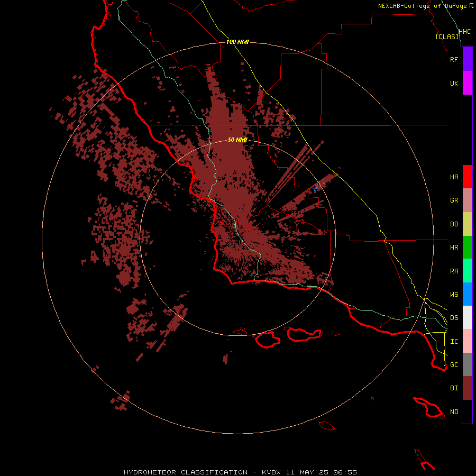
Task: Click the DS legend label
Action: point(454,318)
